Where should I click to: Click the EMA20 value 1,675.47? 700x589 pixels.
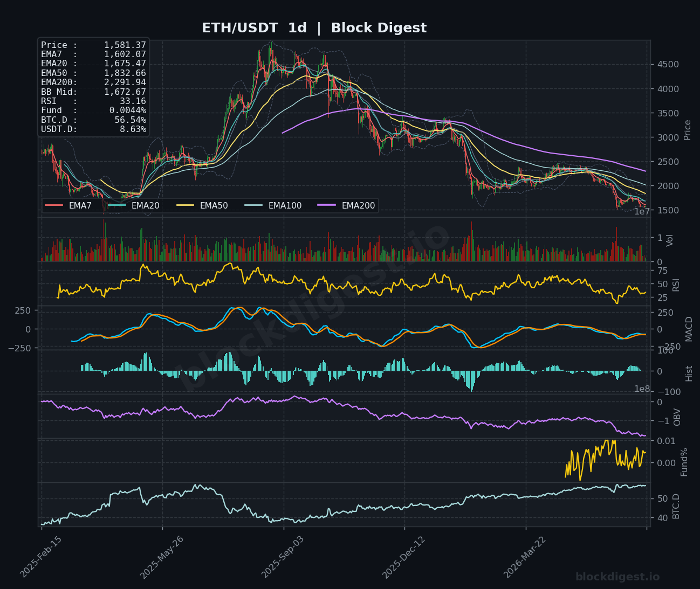[x=125, y=64]
